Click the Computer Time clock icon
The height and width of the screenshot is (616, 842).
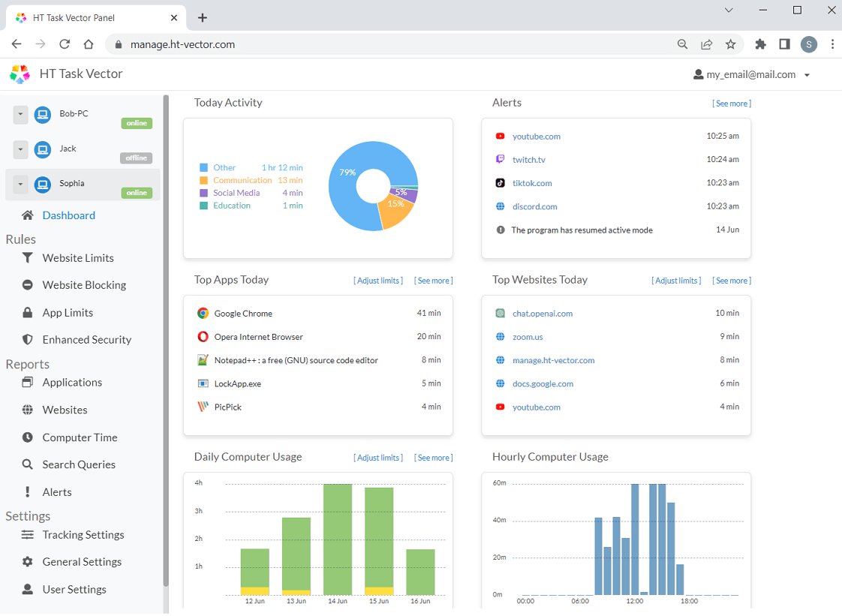(28, 437)
